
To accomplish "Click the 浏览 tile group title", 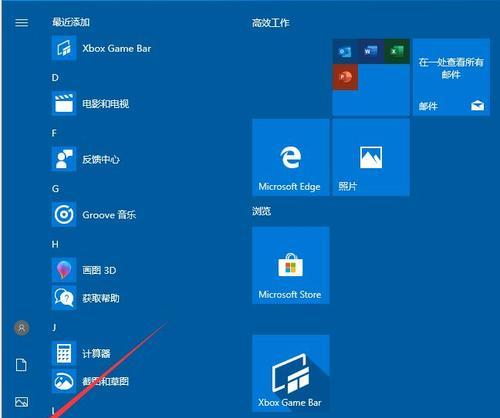I will tap(262, 211).
